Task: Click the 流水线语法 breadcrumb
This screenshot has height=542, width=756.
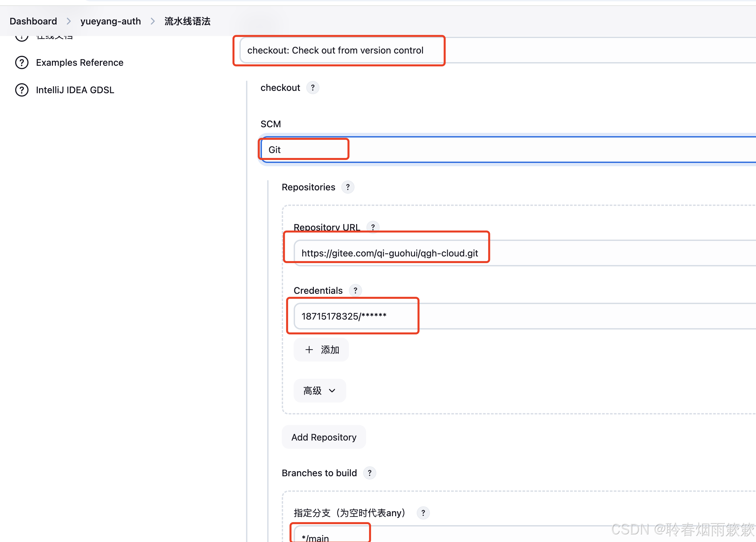Action: (187, 21)
